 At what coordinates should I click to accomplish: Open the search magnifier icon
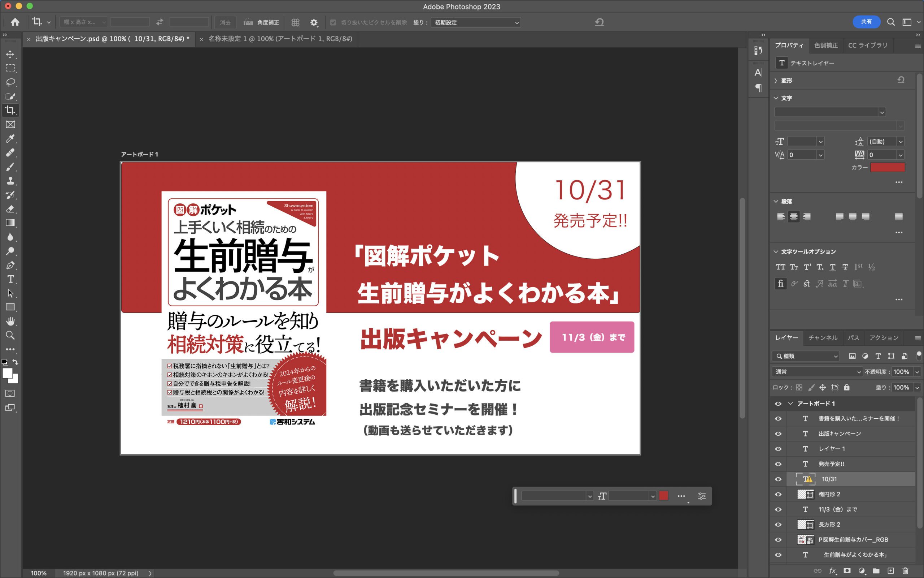pos(890,22)
